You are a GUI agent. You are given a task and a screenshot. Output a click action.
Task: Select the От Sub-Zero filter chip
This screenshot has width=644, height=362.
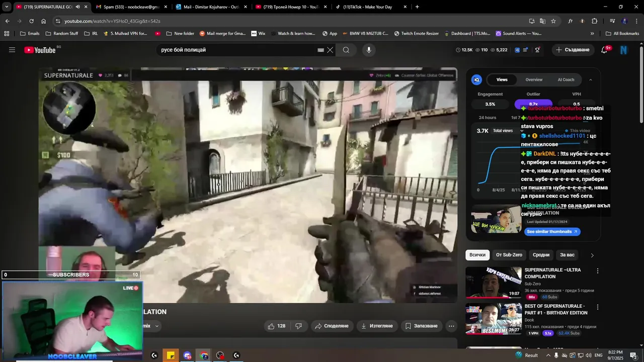(x=509, y=255)
